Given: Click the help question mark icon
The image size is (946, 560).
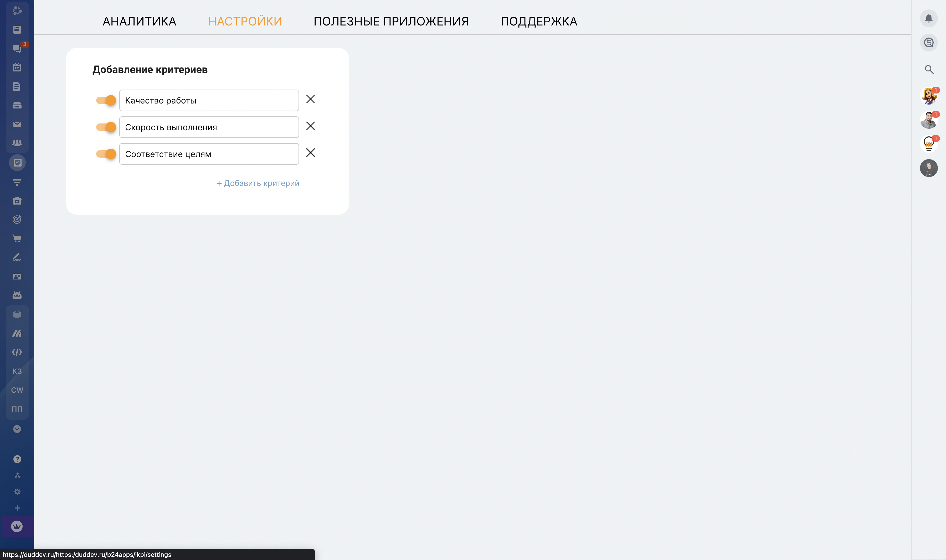Looking at the screenshot, I should 17,459.
